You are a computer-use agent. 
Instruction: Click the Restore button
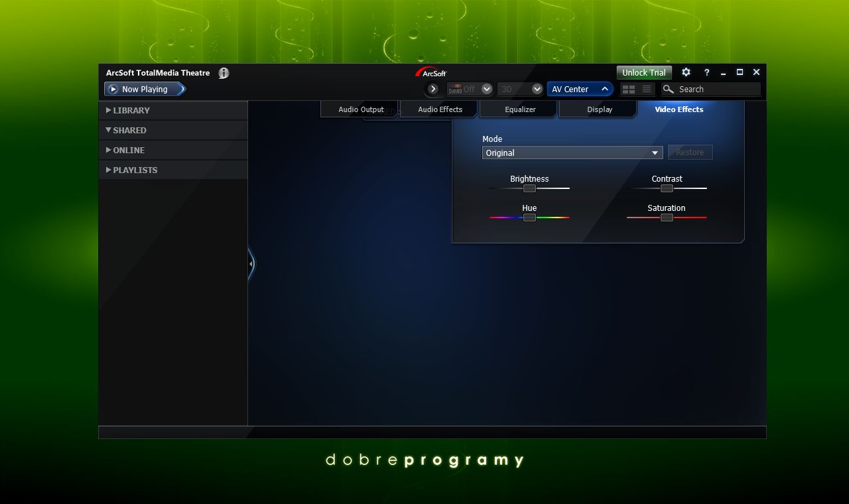(690, 153)
